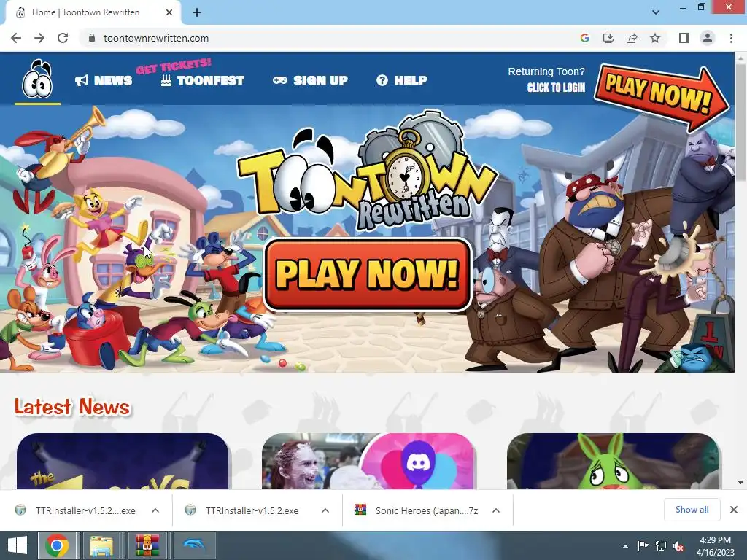Image resolution: width=747 pixels, height=560 pixels.
Task: Click the share this page icon
Action: pyautogui.click(x=632, y=38)
